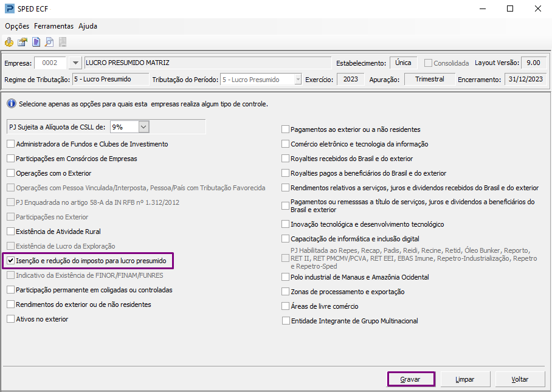Image resolution: width=552 pixels, height=392 pixels.
Task: Check Pagamentos ao exterior ou a não residentes
Action: tap(286, 129)
